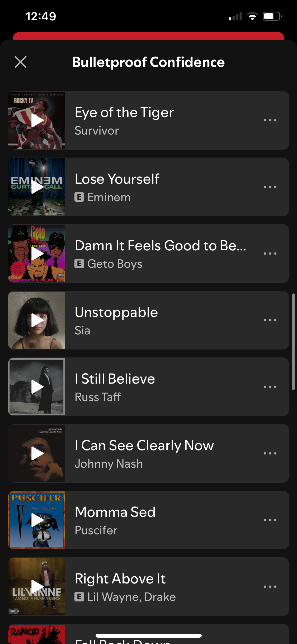Tap the home indicator bar
This screenshot has height=644, width=297.
148,636
